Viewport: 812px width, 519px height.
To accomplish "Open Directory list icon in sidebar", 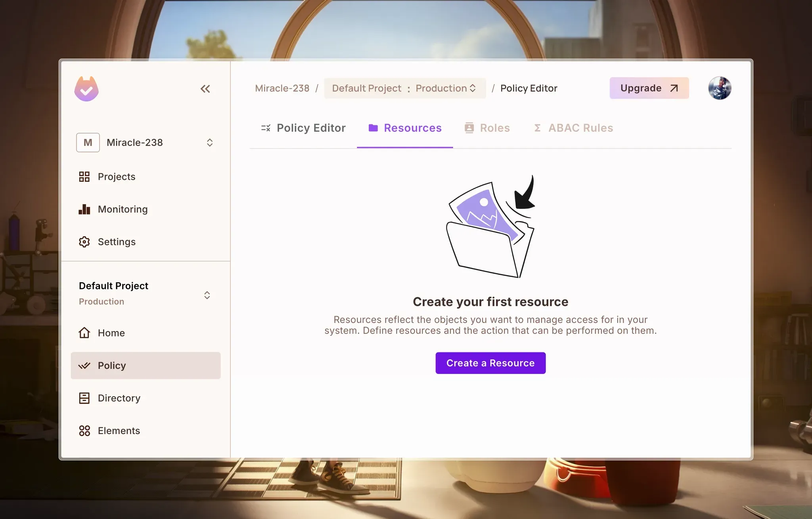I will (84, 398).
